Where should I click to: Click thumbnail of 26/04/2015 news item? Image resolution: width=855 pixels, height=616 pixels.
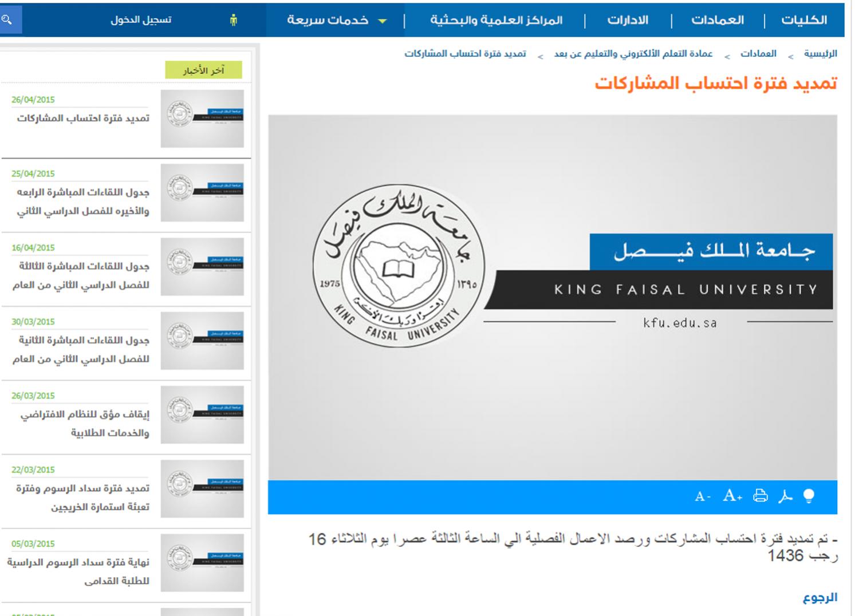coord(202,119)
